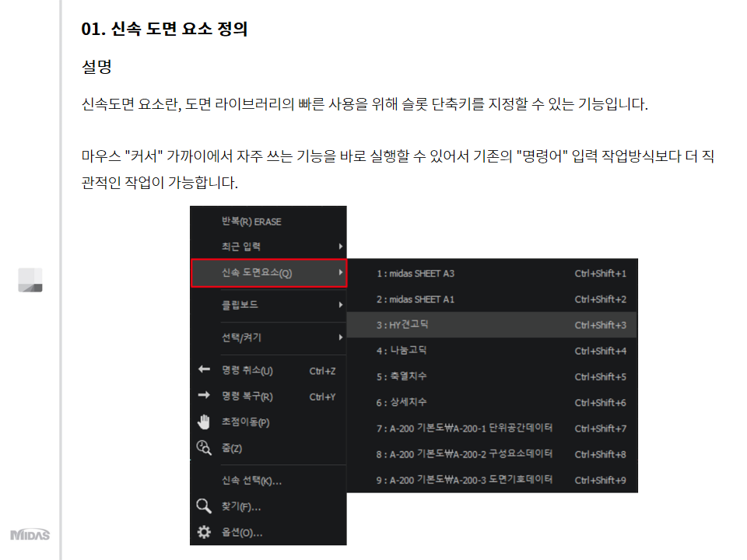Viewport: 747px width, 560px height.
Task: Open 신속 선택(K)... menu entry
Action: pyautogui.click(x=251, y=481)
